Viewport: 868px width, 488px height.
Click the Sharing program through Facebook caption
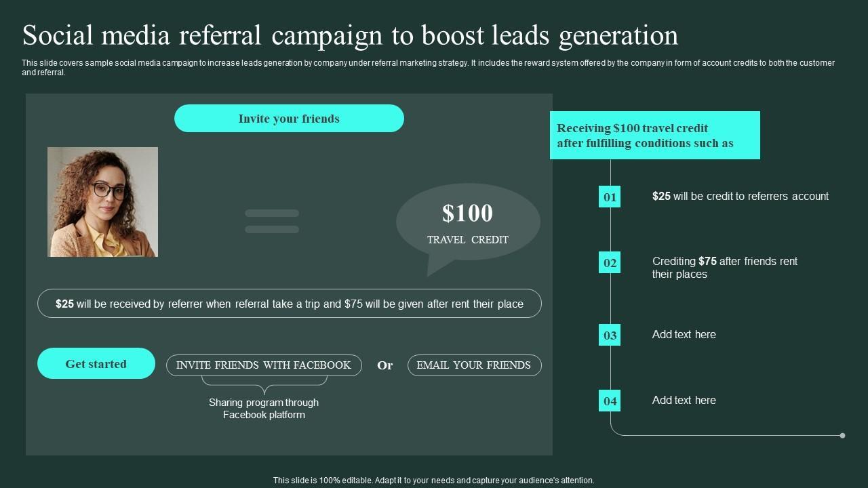click(x=264, y=409)
